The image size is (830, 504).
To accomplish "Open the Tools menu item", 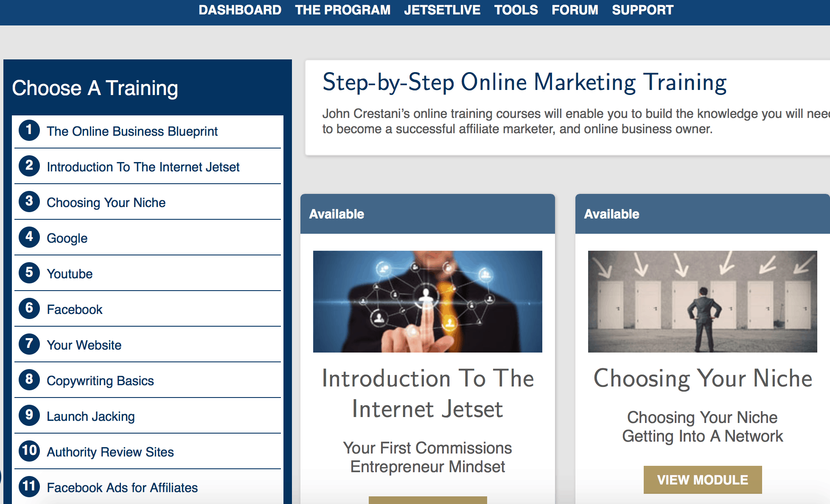I will pos(516,10).
